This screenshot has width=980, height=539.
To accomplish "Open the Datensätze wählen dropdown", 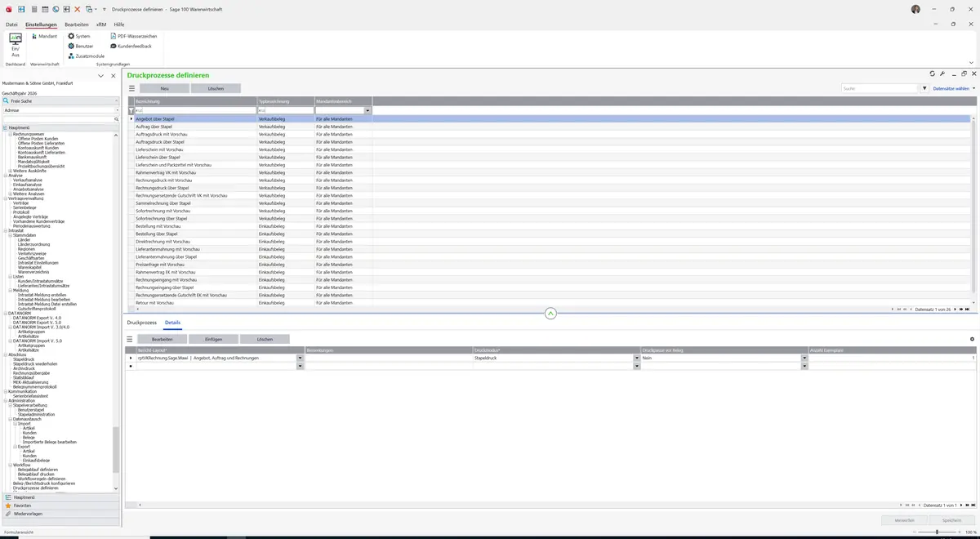I will tap(954, 88).
